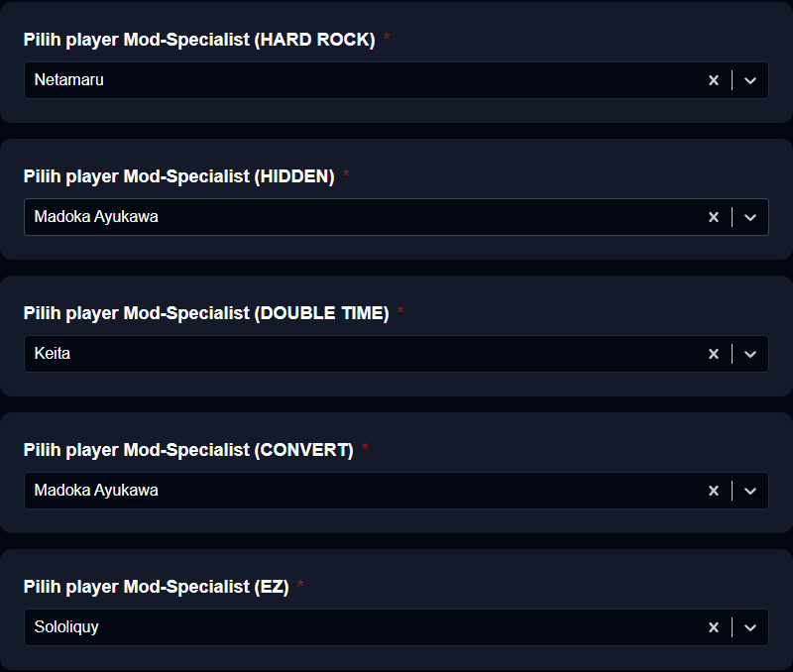Click the Sololiquy selection field
Screen dimensions: 793x672
click(x=396, y=627)
